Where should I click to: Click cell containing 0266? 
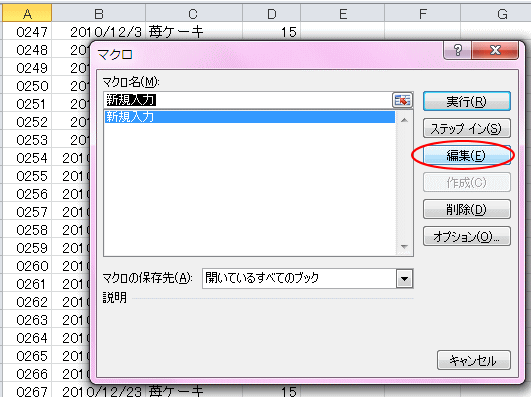pyautogui.click(x=27, y=374)
